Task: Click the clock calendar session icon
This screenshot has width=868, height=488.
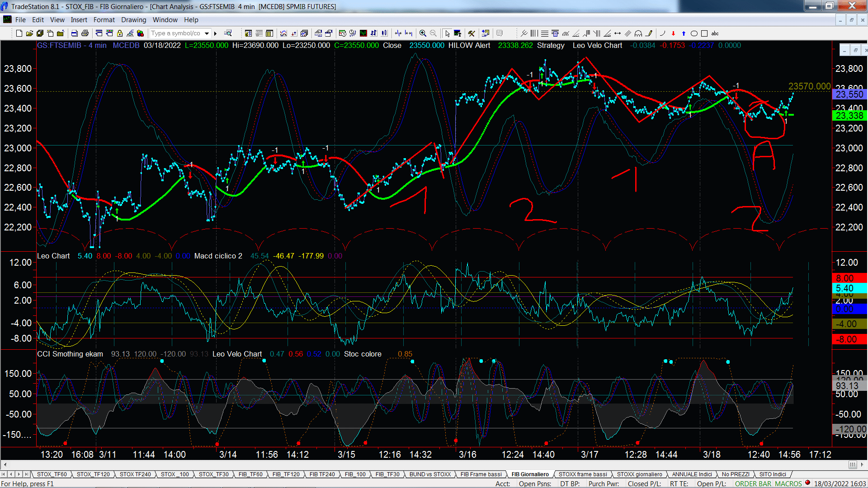Action: 342,33
